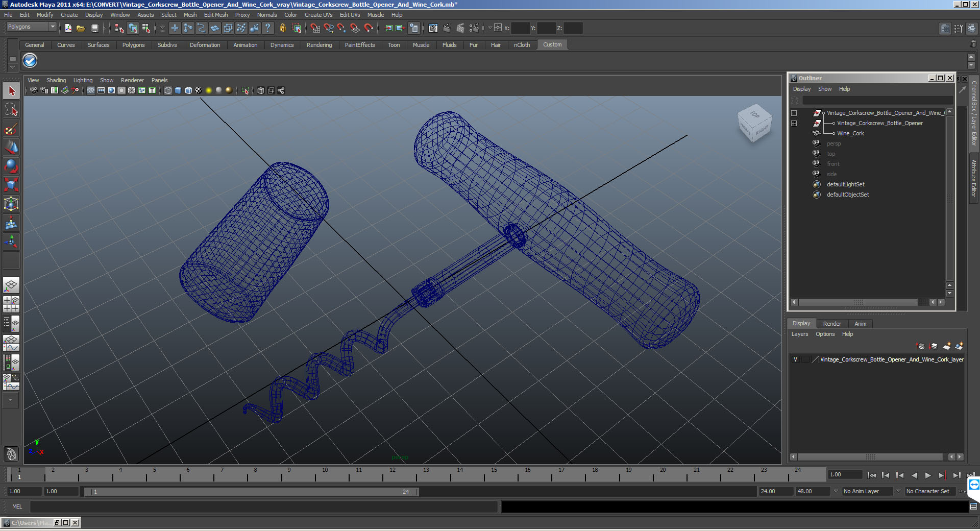Open the anim layer dropdown arrow
The image size is (980, 531).
pyautogui.click(x=836, y=491)
